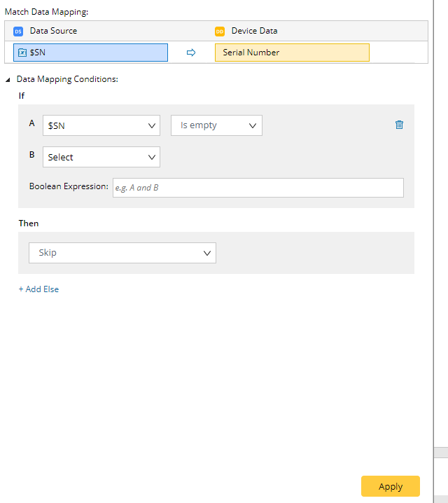
Task: Click the yellow DD Device Data icon
Action: point(220,32)
